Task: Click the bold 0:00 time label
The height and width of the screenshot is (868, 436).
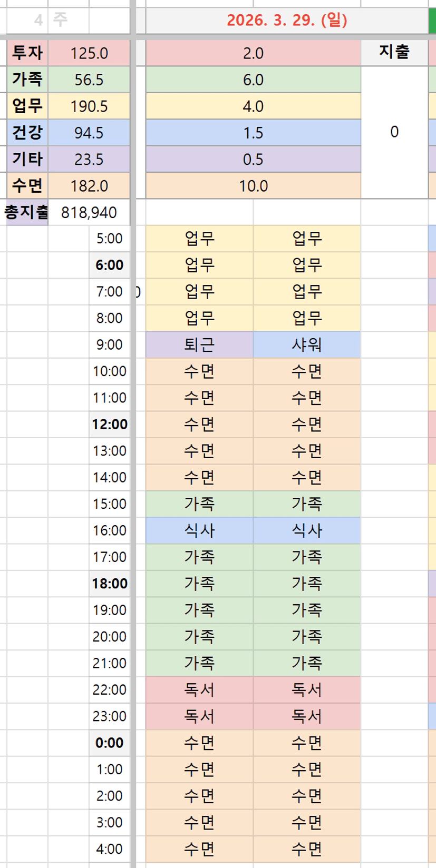Action: pyautogui.click(x=110, y=743)
